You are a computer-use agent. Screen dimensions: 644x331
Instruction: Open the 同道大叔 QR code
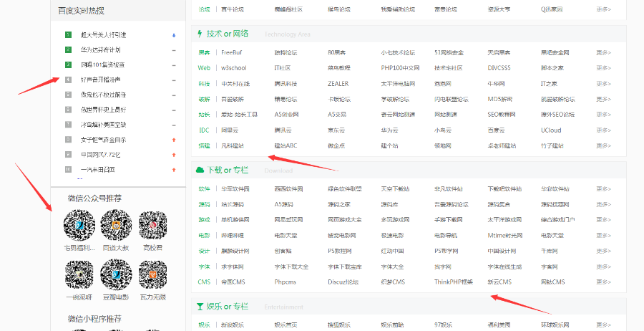coord(116,225)
